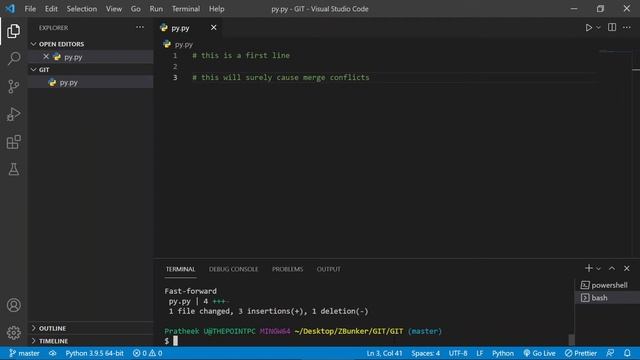Open the Search view in activity bar
The width and height of the screenshot is (640, 360).
[x=13, y=58]
